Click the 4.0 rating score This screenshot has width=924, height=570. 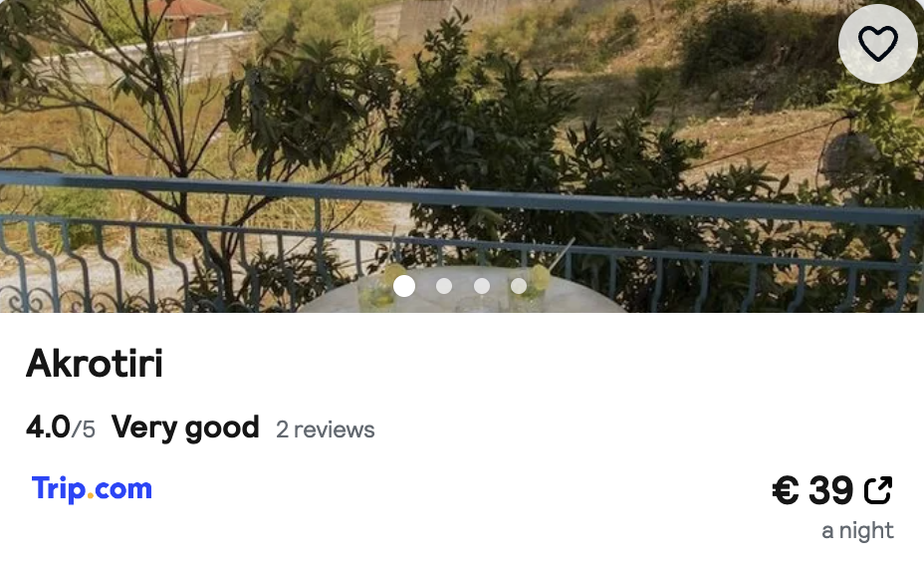click(x=49, y=427)
